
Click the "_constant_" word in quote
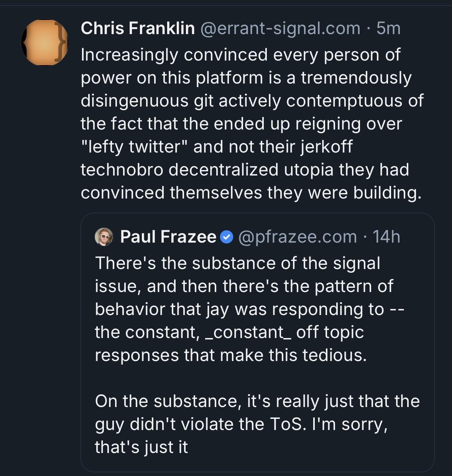248,332
